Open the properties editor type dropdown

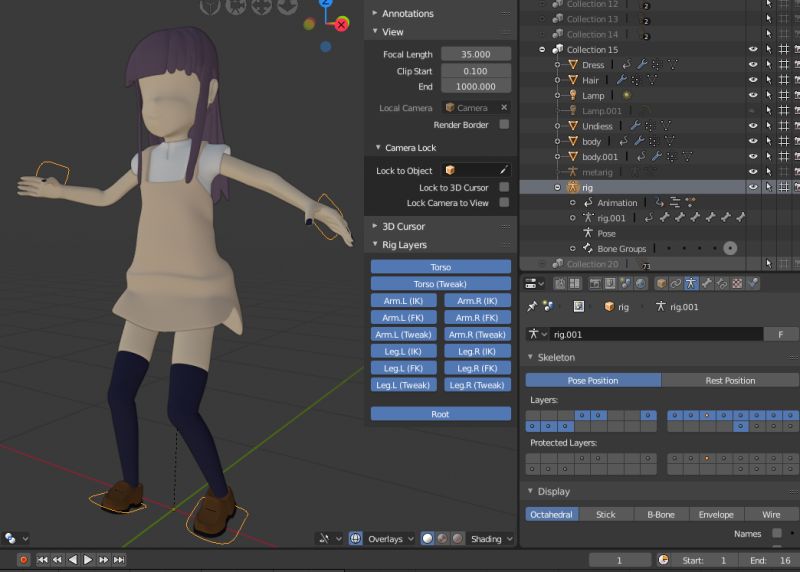click(x=534, y=283)
